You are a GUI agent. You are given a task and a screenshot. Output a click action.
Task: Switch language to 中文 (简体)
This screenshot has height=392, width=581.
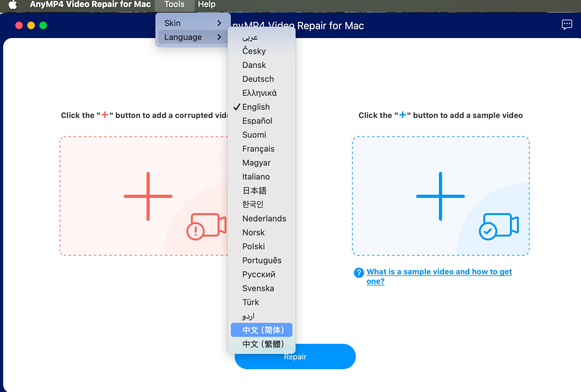click(x=263, y=330)
